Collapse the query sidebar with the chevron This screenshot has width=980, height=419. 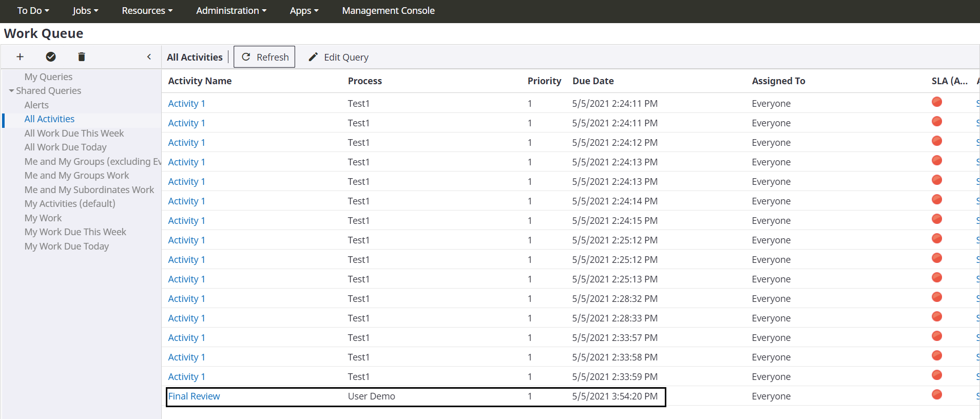149,57
